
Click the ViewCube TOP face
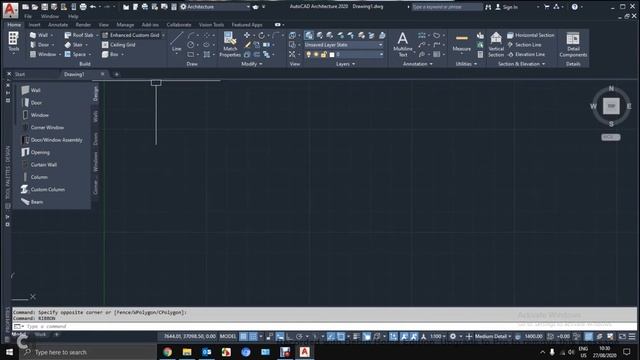[611, 106]
